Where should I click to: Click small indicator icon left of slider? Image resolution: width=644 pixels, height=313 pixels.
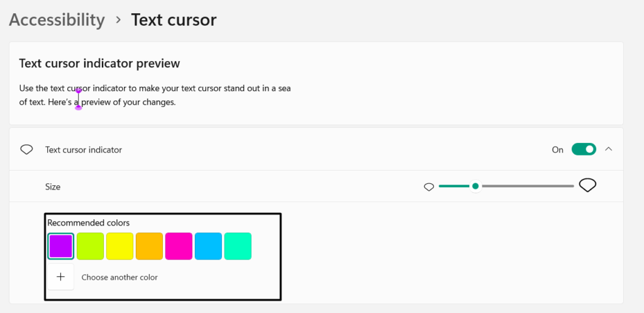429,186
